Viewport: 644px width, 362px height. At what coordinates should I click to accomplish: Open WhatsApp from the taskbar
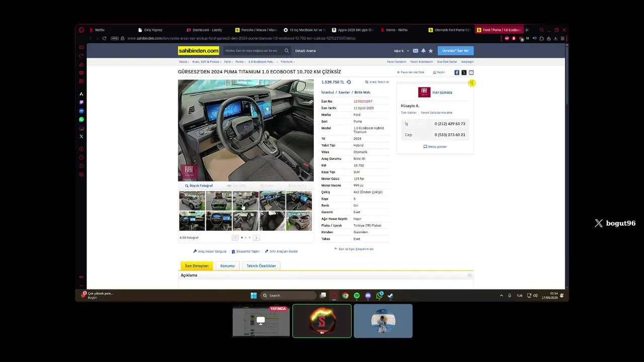coord(379,296)
